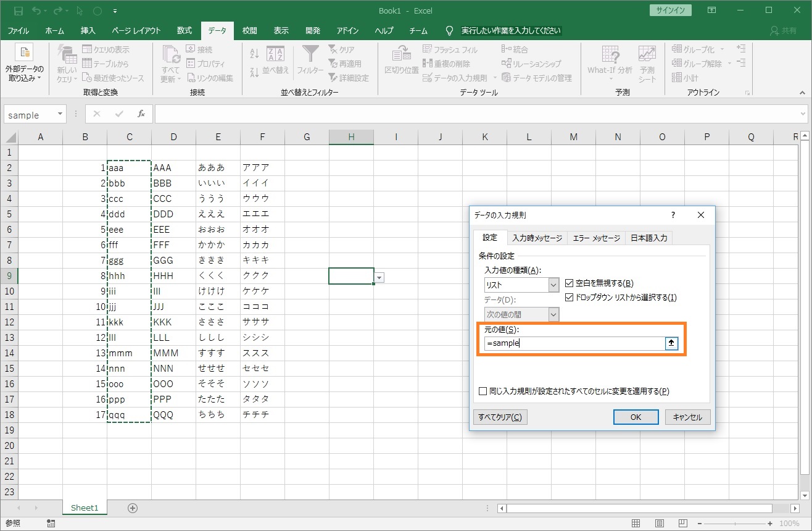The image size is (812, 531).
Task: Open エラー メッセージ tab in dialog
Action: coord(596,238)
